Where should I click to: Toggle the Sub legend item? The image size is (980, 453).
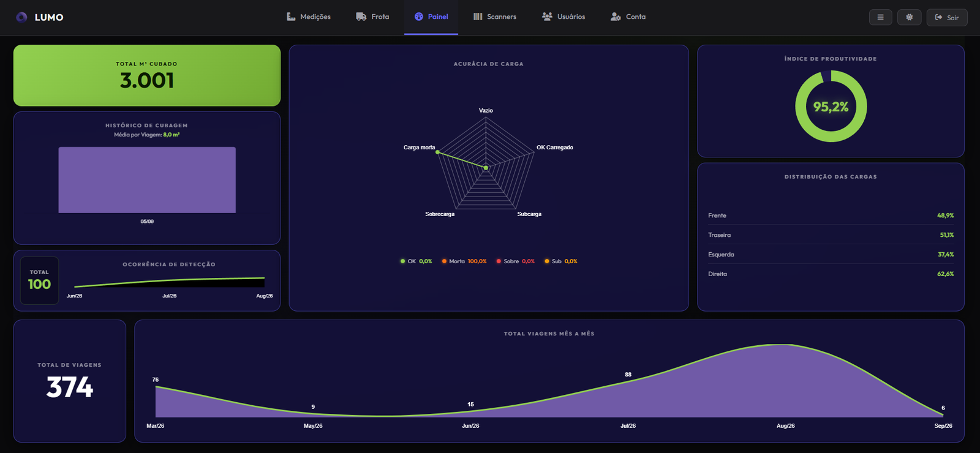(x=561, y=261)
